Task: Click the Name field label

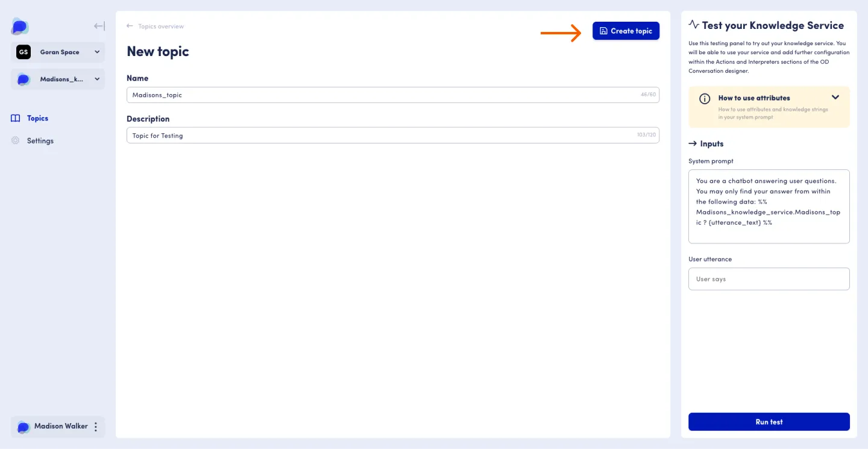Action: (x=137, y=78)
